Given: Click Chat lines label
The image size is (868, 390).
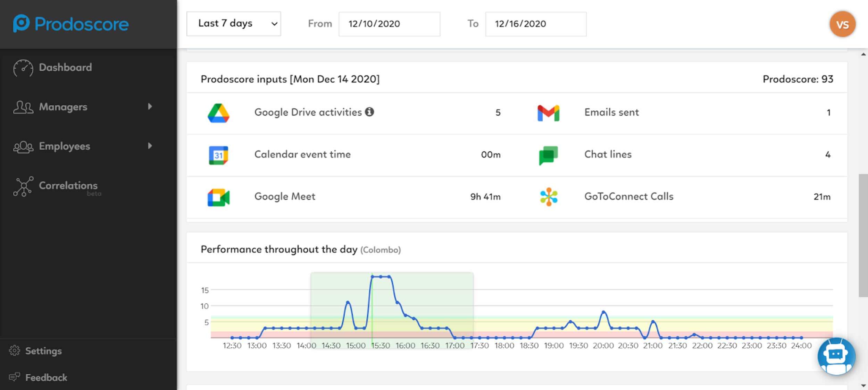Looking at the screenshot, I should (x=608, y=154).
